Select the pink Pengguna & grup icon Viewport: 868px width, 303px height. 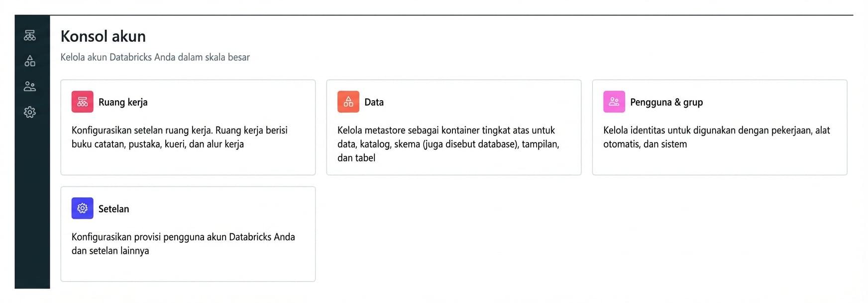coord(614,102)
